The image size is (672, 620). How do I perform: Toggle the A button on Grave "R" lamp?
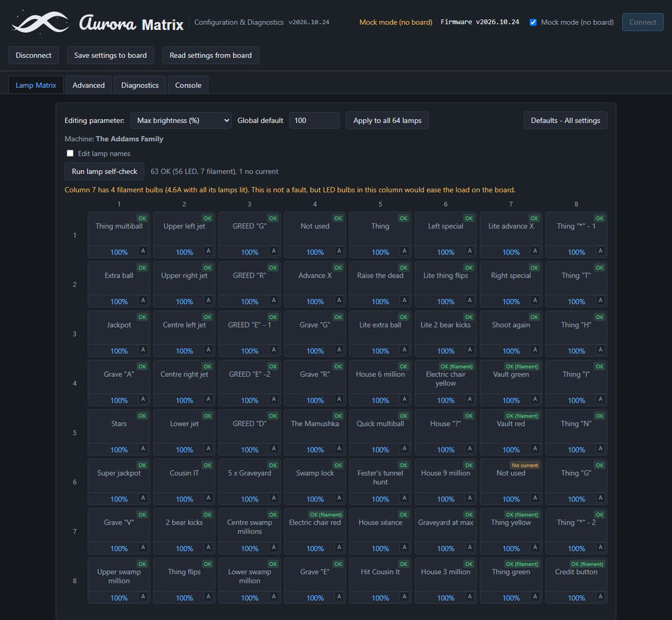tap(339, 399)
